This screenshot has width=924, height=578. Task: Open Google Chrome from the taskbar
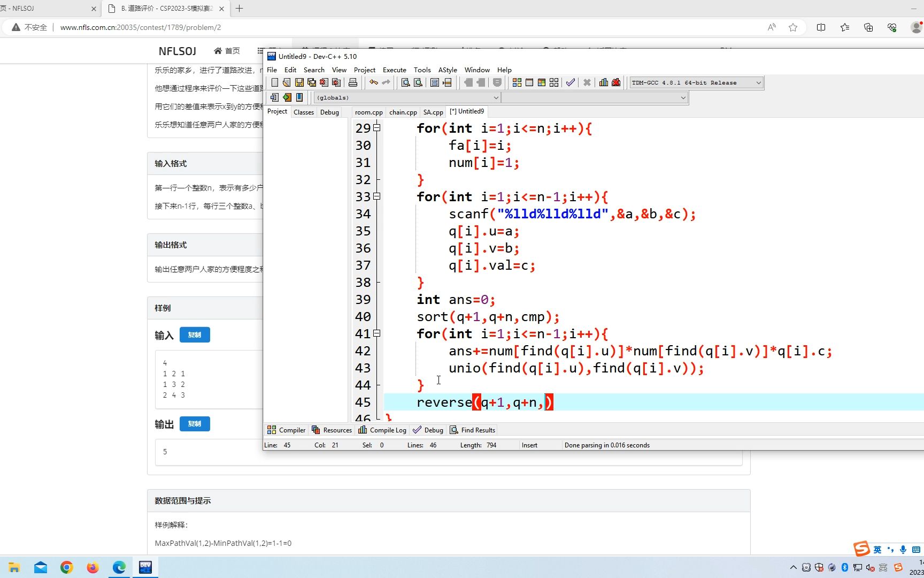click(x=67, y=567)
